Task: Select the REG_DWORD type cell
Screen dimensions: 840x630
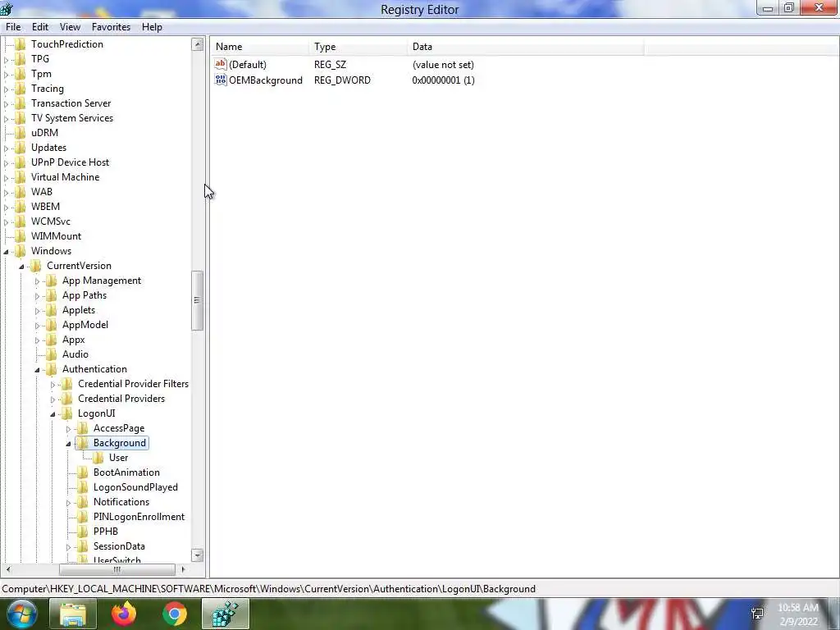Action: coord(342,80)
